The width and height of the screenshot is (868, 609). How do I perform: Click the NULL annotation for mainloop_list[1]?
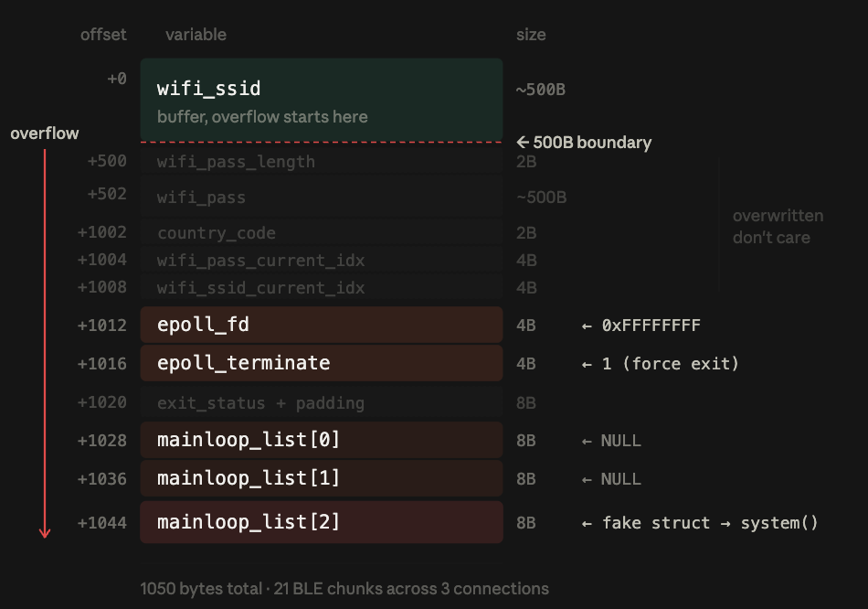pyautogui.click(x=611, y=479)
